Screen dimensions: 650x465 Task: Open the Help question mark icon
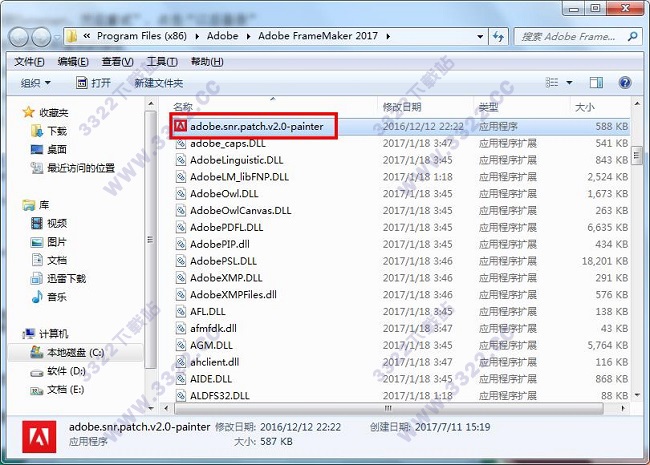[x=625, y=82]
